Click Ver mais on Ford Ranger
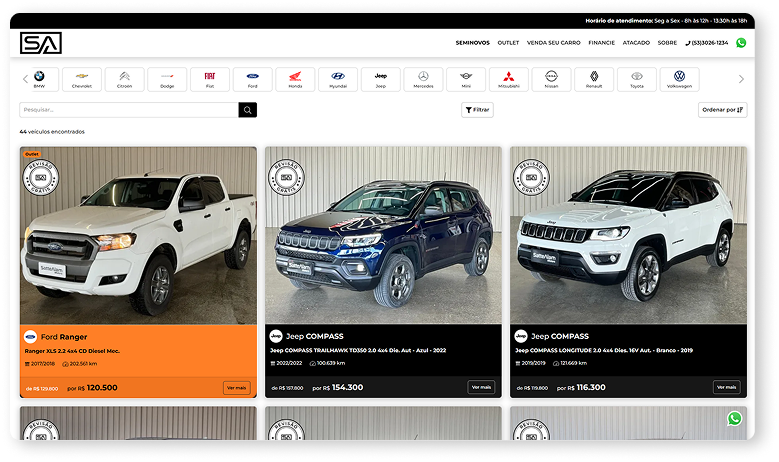 pos(236,387)
